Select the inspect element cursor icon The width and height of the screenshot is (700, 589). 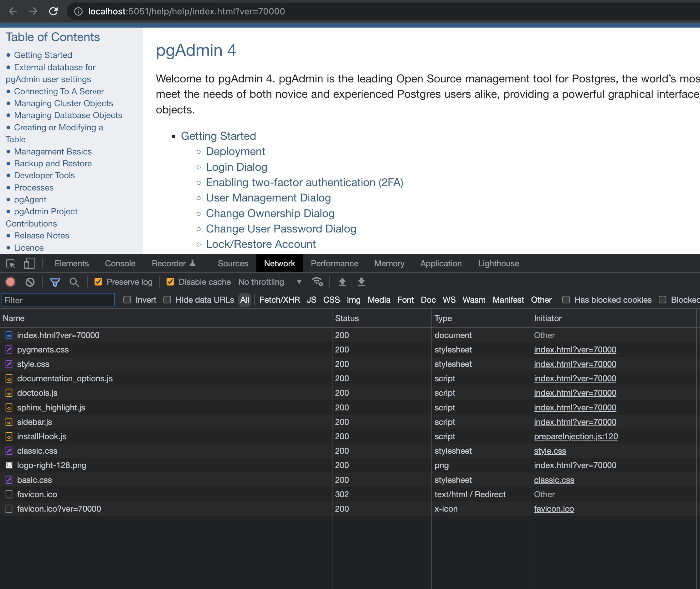coord(11,263)
